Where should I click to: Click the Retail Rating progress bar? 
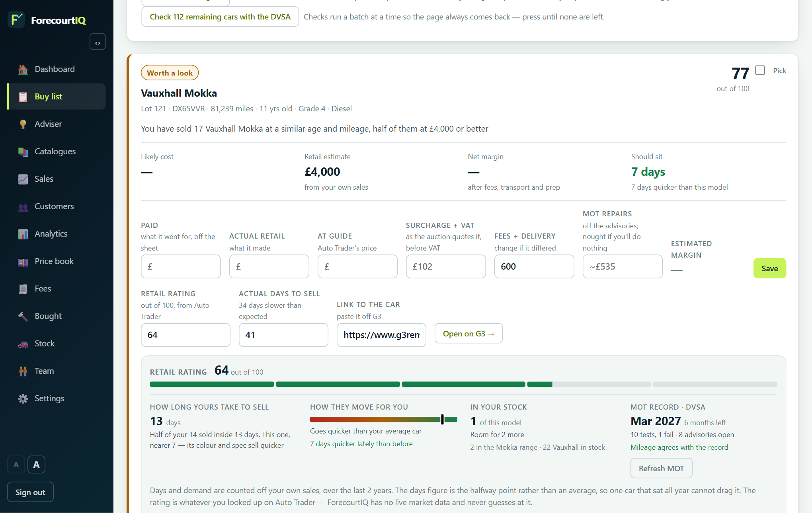(x=463, y=384)
